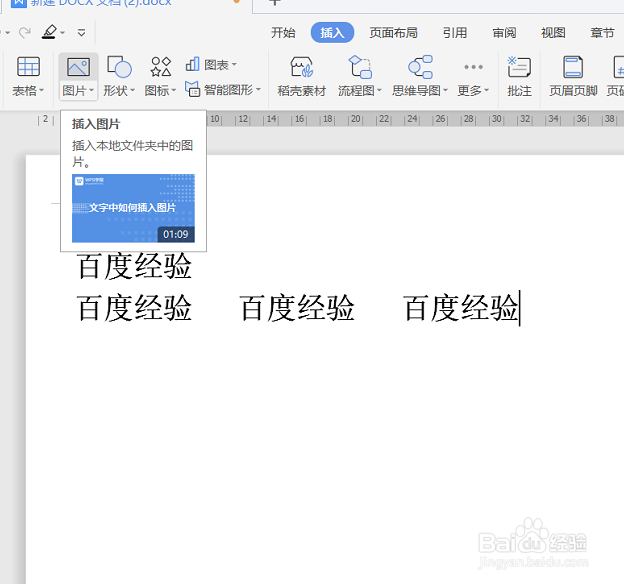Click the Smart Graphics (智能图形) icon
624x584 pixels.
pyautogui.click(x=193, y=89)
